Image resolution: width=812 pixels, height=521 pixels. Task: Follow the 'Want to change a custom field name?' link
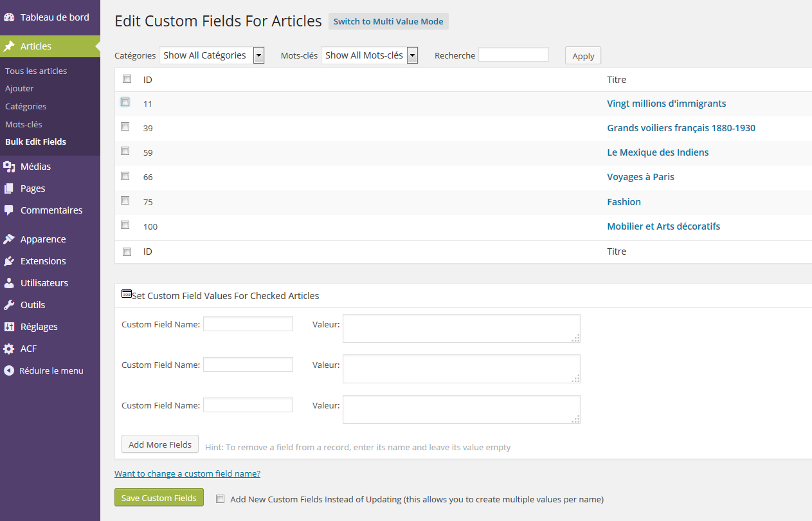click(x=187, y=474)
